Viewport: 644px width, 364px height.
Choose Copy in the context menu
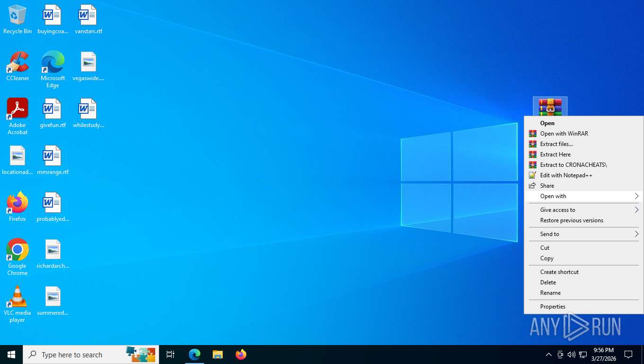pyautogui.click(x=584, y=258)
